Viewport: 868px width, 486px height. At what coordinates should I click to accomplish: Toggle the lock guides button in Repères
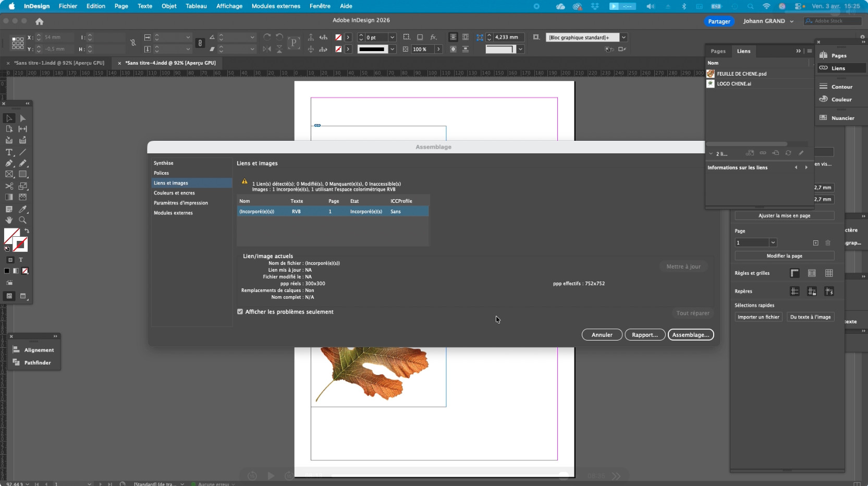[x=812, y=291]
